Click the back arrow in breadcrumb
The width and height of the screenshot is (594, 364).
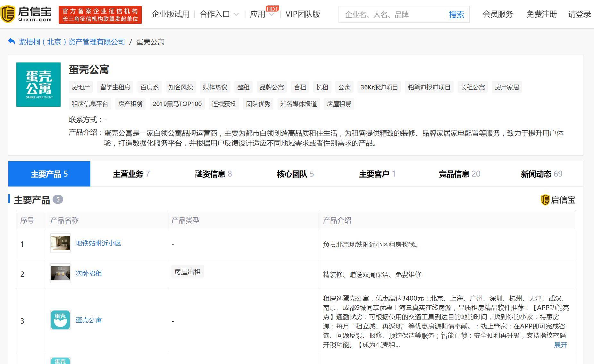pyautogui.click(x=11, y=42)
